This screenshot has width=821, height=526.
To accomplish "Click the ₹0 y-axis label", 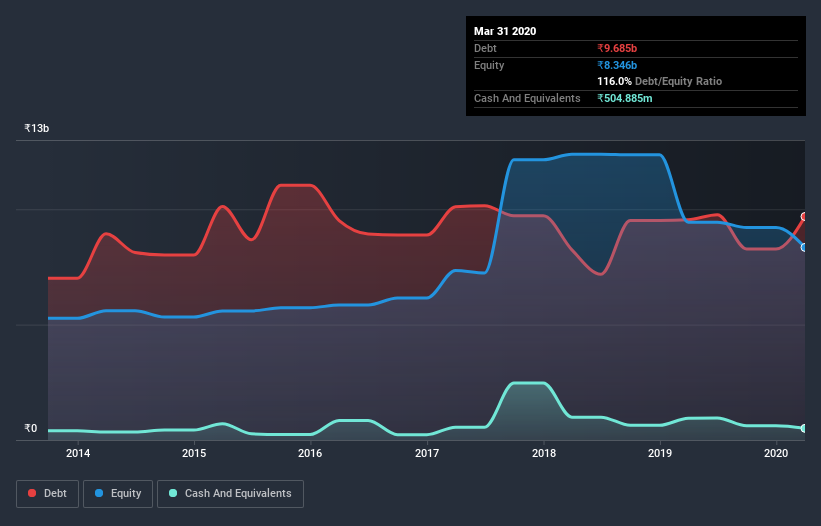I will (x=31, y=428).
